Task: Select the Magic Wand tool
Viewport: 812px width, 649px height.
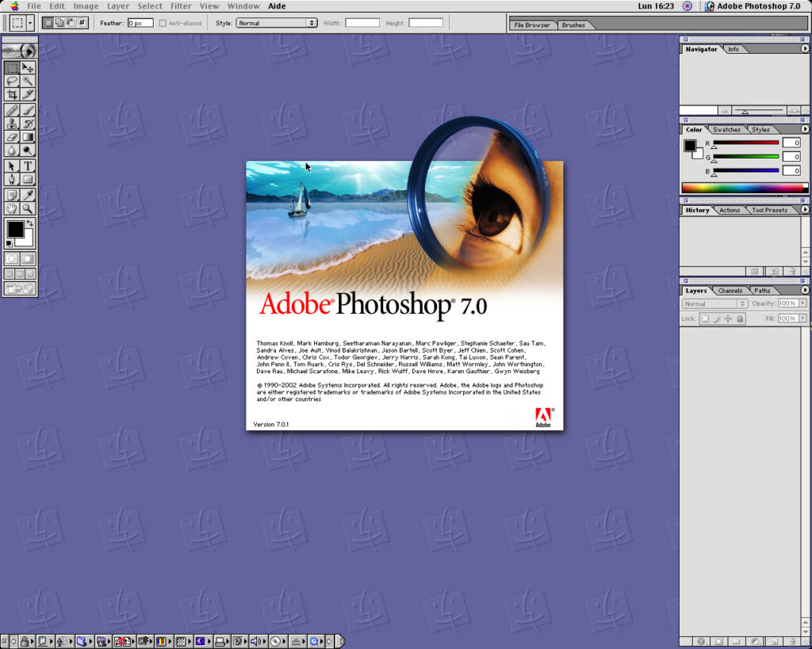Action: click(x=28, y=81)
